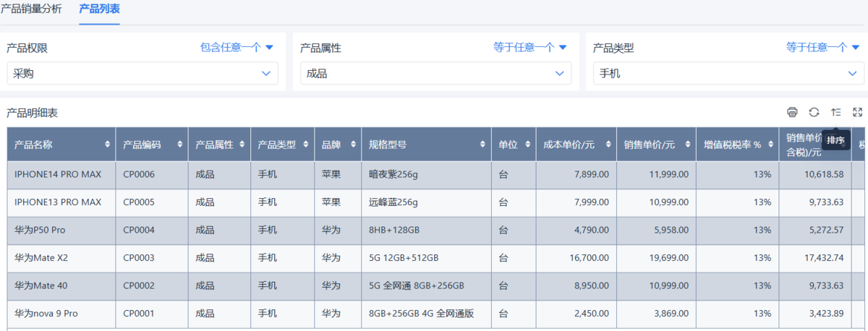Screen dimensions: 868x331
Task: Click IPHONE13 PRO MAX product name
Action: point(58,202)
